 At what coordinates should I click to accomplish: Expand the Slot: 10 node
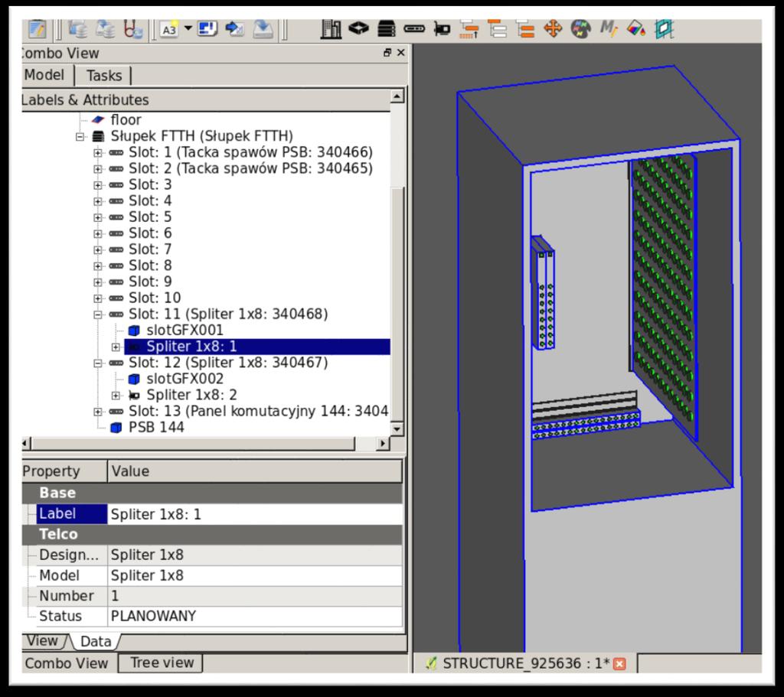[98, 298]
